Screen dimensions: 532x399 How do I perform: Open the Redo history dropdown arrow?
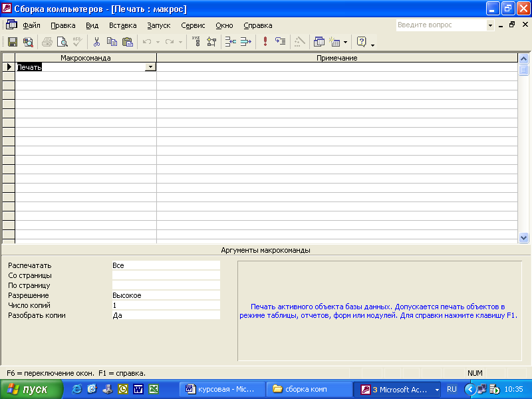coord(180,42)
